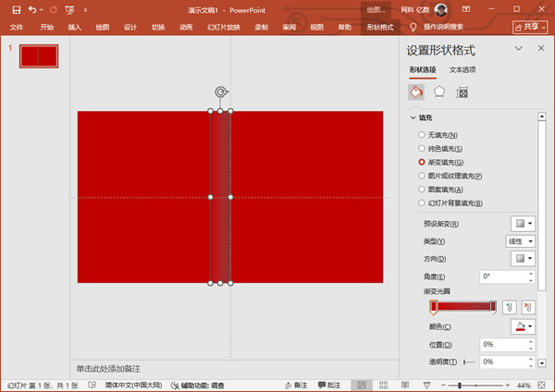Screen dimensions: 555x392
Task: Open the 插入 Insert ribbon tab
Action: point(75,28)
